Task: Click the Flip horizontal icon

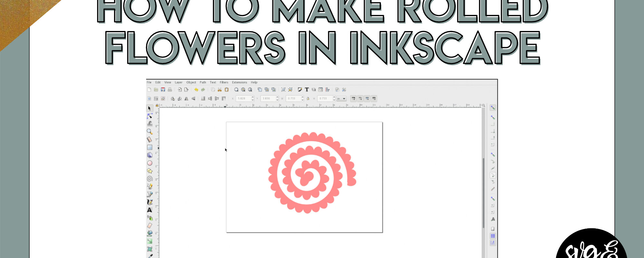Action: [x=186, y=99]
